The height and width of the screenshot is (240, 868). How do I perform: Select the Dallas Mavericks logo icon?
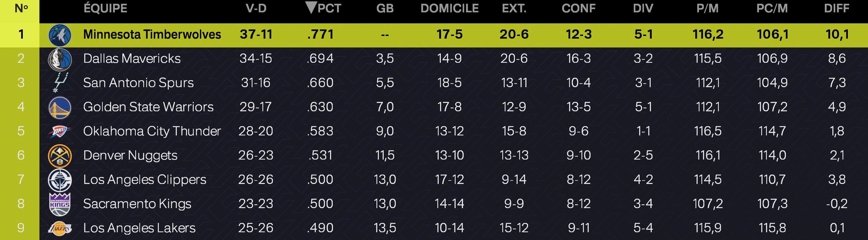pos(60,60)
